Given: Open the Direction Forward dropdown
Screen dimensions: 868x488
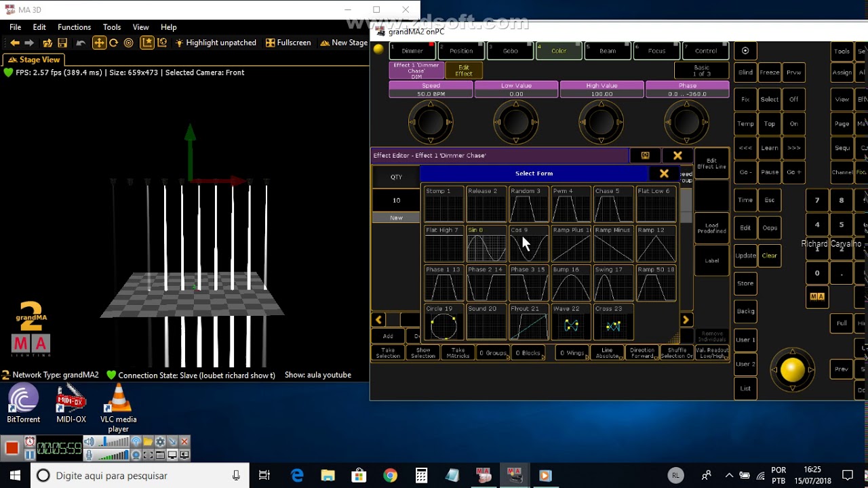Looking at the screenshot, I should tap(642, 353).
